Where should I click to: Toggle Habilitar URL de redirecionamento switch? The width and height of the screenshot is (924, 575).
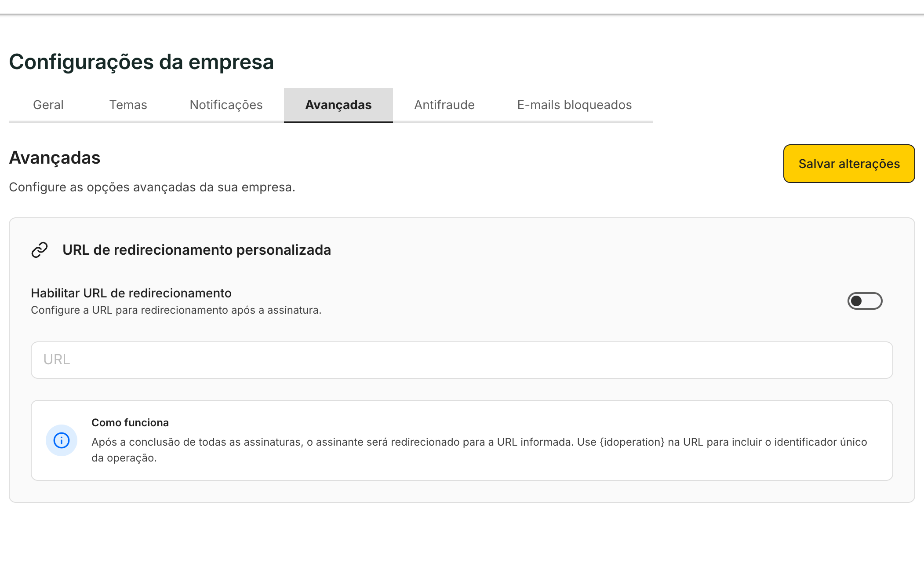(865, 301)
